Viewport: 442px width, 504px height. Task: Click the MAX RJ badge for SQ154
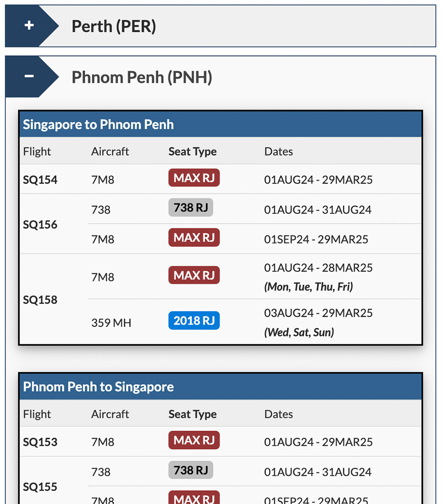pos(194,178)
